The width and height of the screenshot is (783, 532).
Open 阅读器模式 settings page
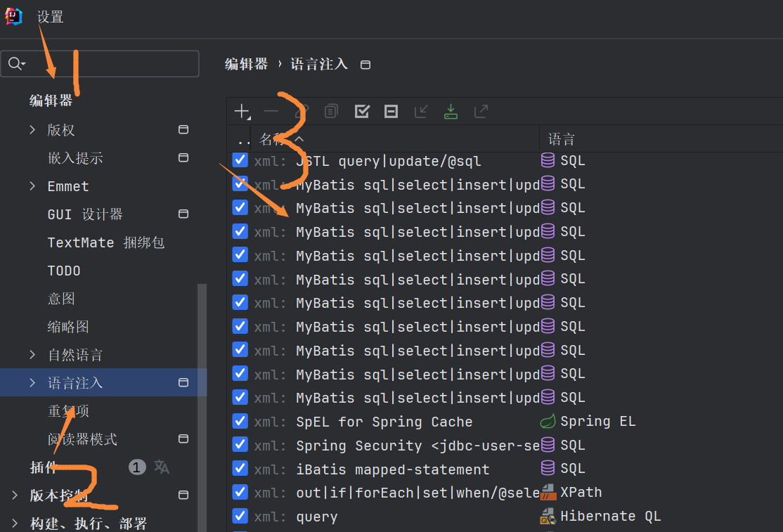pos(82,439)
